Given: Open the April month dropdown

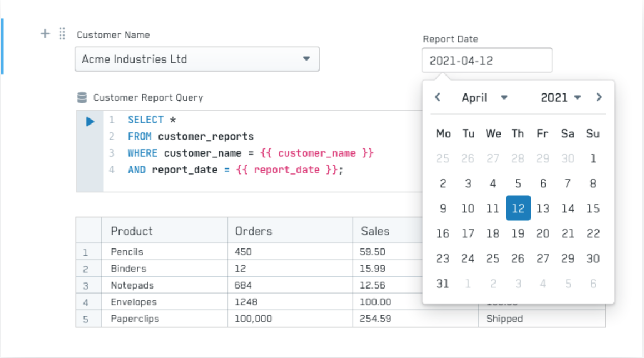Looking at the screenshot, I should coord(484,98).
